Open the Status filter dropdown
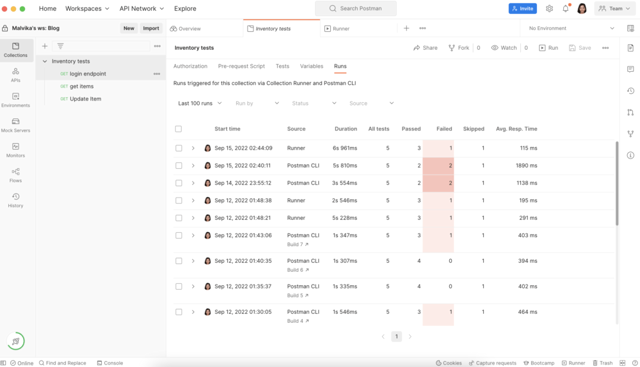The height and width of the screenshot is (367, 640). pyautogui.click(x=314, y=103)
